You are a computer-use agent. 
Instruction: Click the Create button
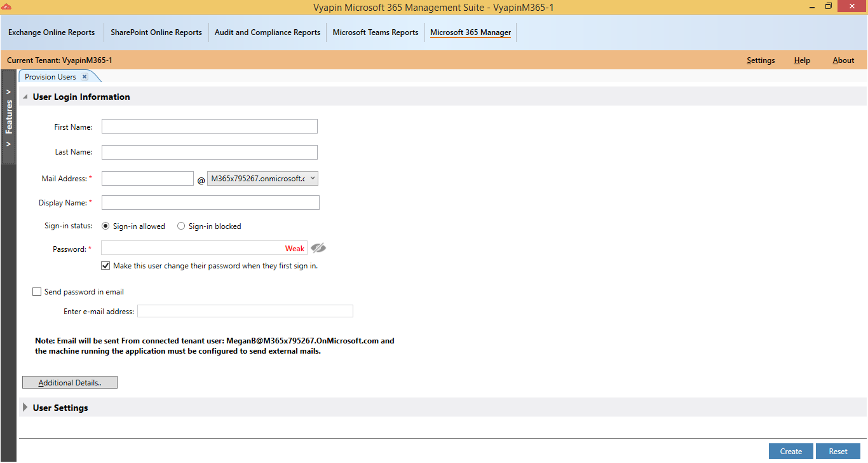point(791,452)
